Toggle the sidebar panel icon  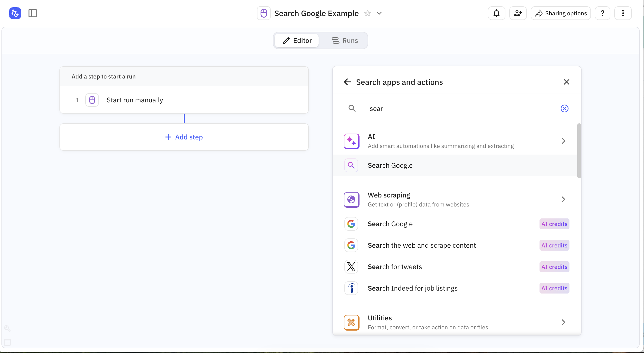[32, 13]
